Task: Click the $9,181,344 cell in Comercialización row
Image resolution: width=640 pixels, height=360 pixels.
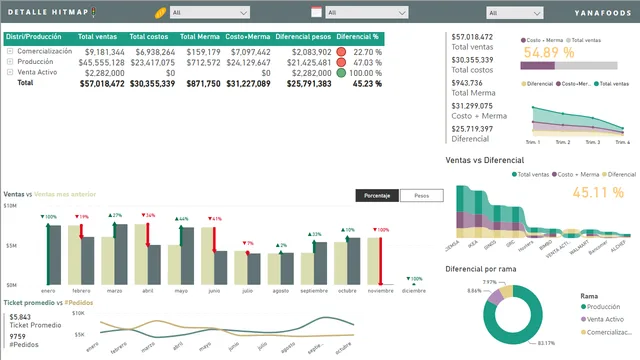Action: [x=104, y=52]
